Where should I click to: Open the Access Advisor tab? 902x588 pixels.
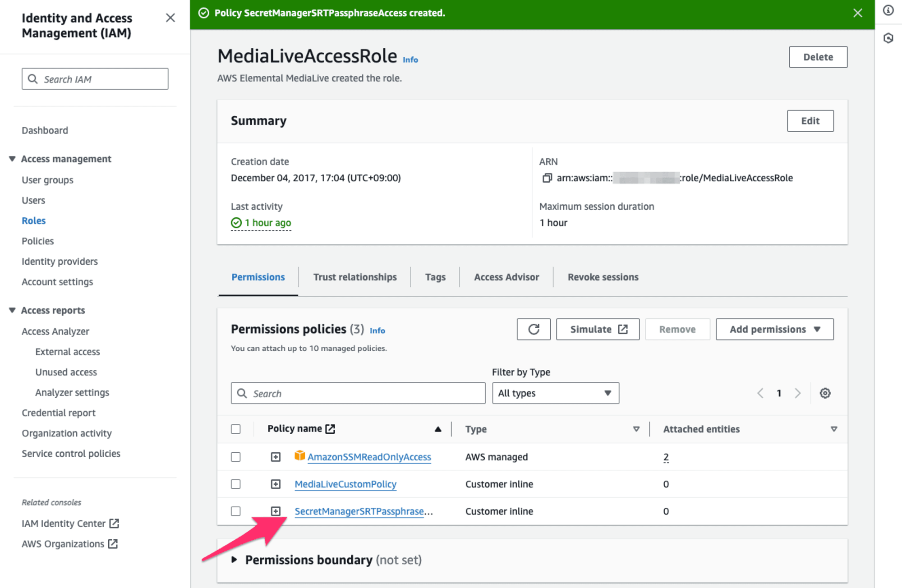506,277
